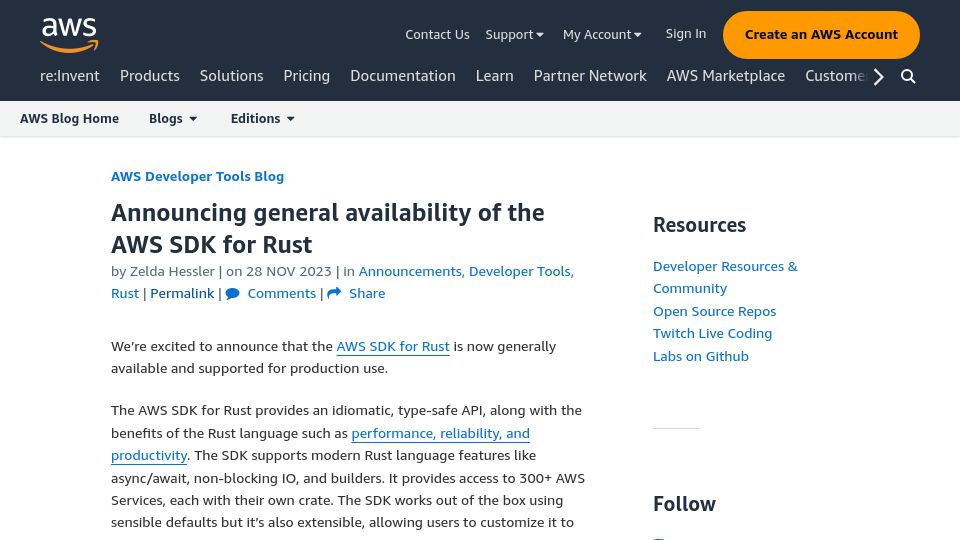The width and height of the screenshot is (960, 540).
Task: Open the Labs on Github link
Action: pos(701,356)
